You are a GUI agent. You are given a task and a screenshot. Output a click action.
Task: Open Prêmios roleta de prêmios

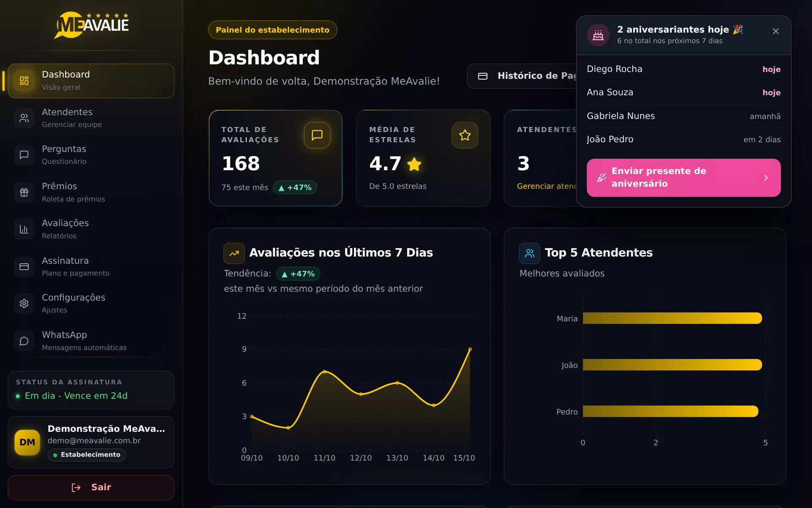(91, 192)
